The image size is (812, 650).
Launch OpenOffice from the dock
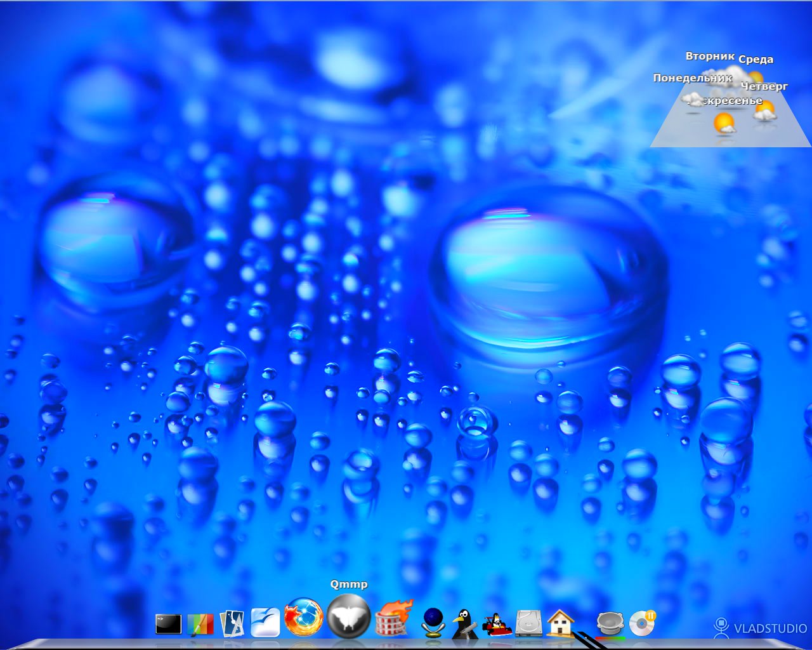pyautogui.click(x=265, y=623)
